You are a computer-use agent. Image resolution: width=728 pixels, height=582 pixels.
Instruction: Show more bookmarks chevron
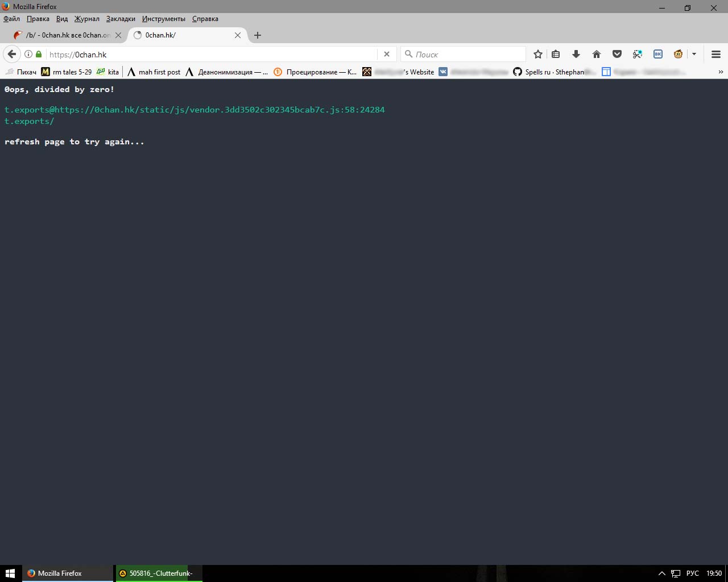click(721, 72)
